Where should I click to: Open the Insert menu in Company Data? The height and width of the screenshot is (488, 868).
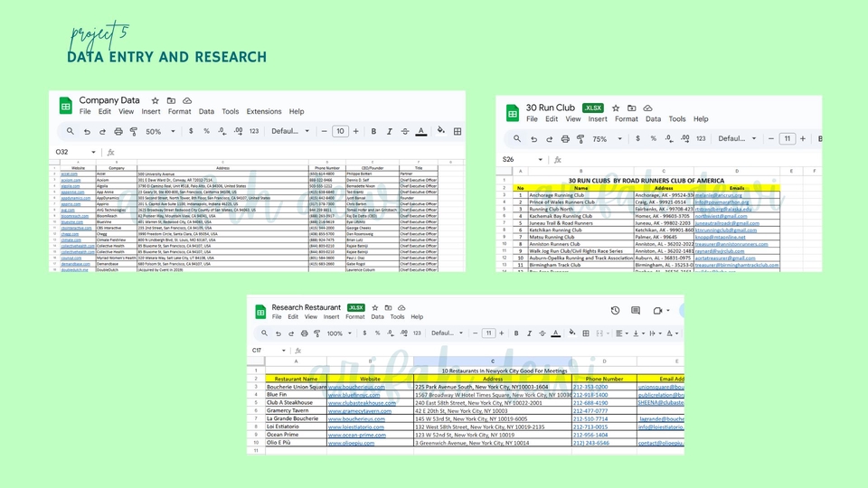click(151, 111)
